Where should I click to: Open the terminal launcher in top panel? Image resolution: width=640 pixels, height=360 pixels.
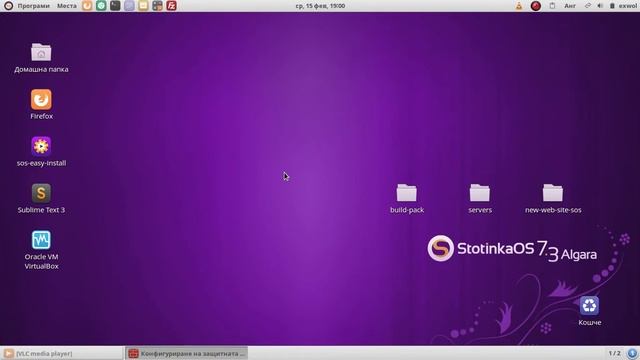click(x=115, y=6)
